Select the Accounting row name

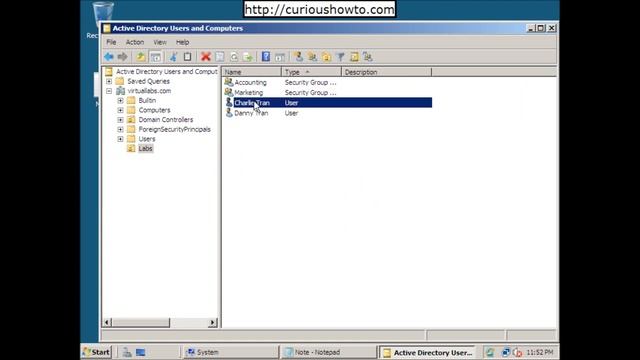coord(250,82)
